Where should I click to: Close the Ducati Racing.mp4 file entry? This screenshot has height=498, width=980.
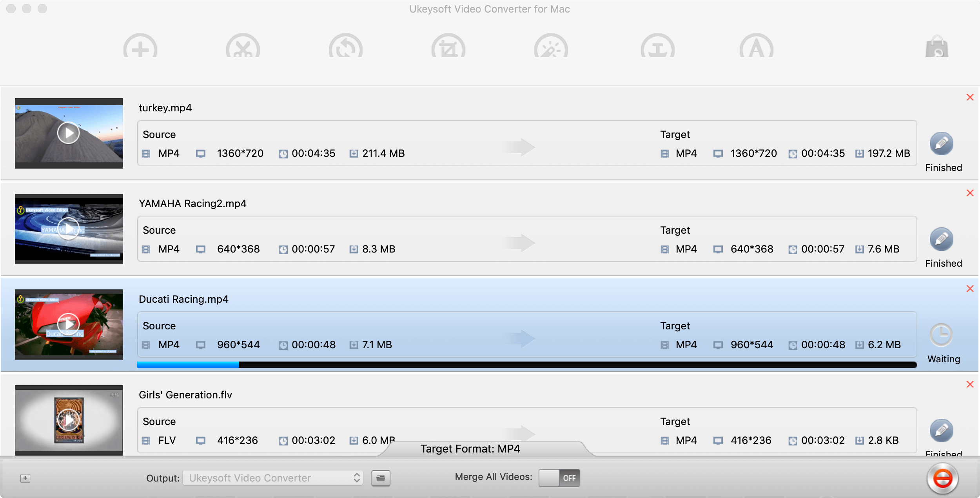click(969, 288)
